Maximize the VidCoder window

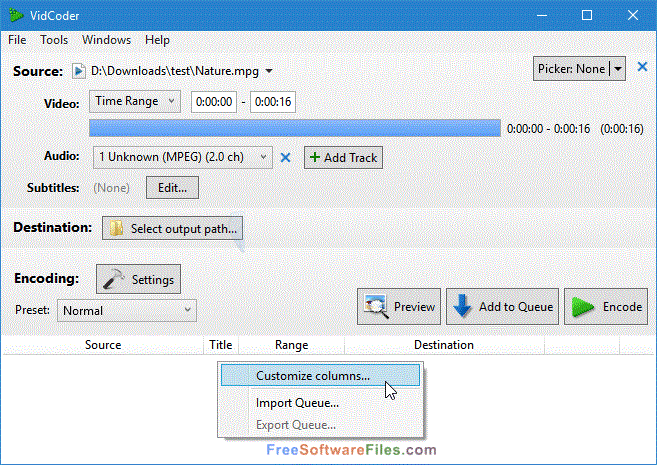click(x=587, y=16)
